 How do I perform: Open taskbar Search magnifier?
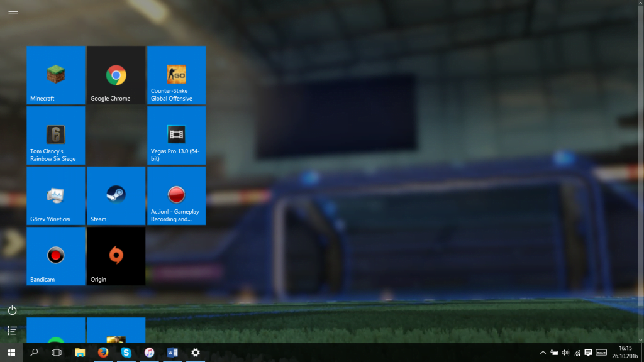pos(34,353)
